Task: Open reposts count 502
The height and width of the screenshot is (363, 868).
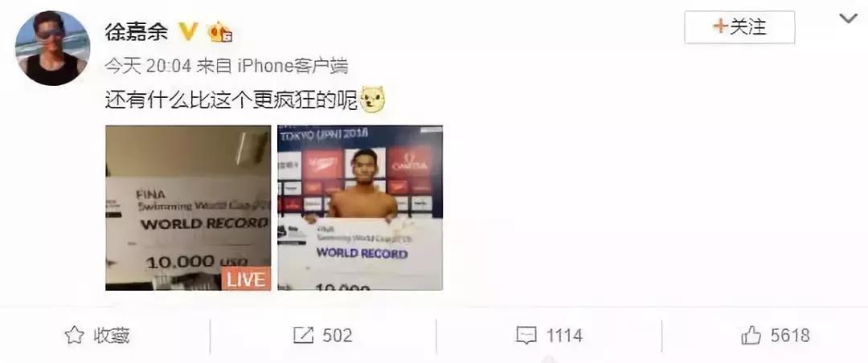Action: 337,336
